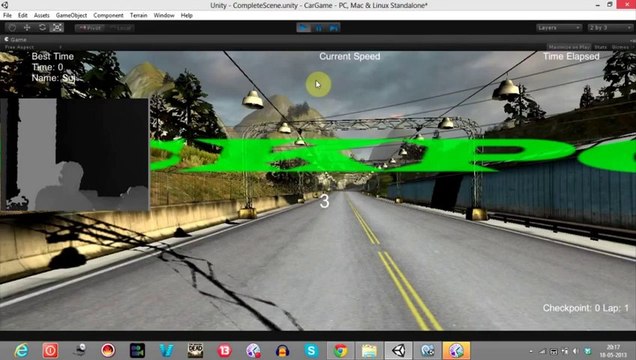636x360 pixels.
Task: Toggle Maximize on Play
Action: click(x=569, y=47)
